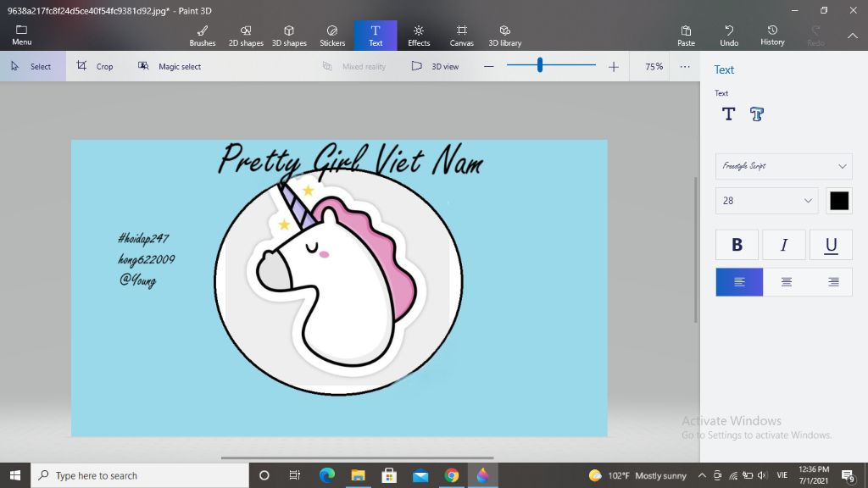
Task: Open the black text color swatch
Action: (839, 200)
